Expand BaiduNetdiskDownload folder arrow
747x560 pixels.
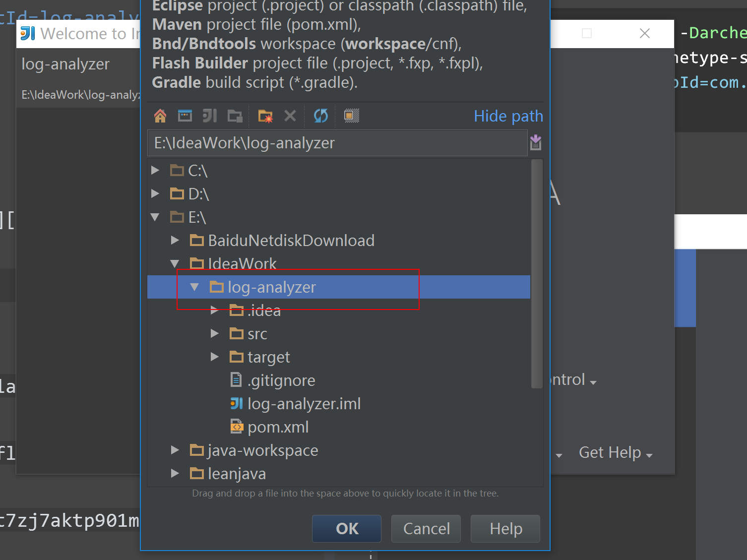175,240
